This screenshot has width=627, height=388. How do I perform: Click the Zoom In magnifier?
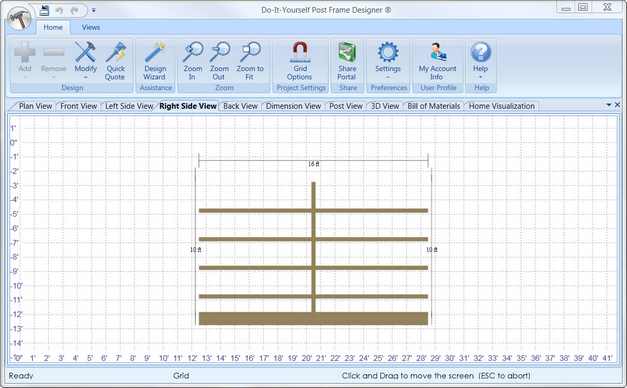192,60
